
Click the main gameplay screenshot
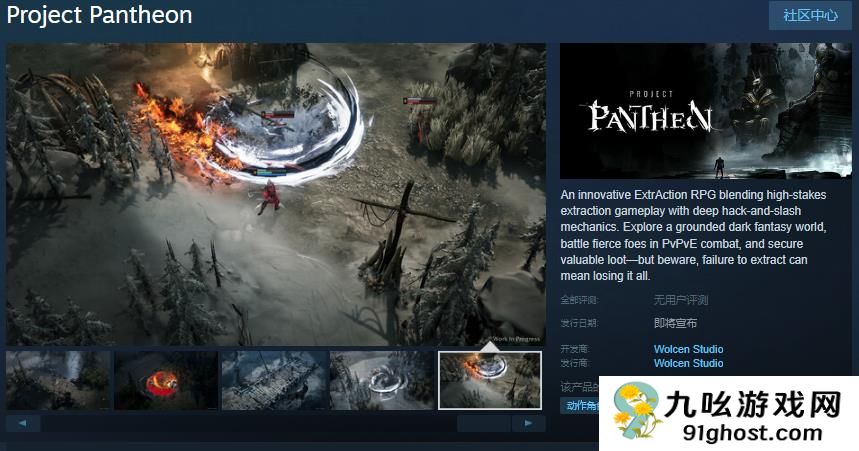pyautogui.click(x=276, y=195)
